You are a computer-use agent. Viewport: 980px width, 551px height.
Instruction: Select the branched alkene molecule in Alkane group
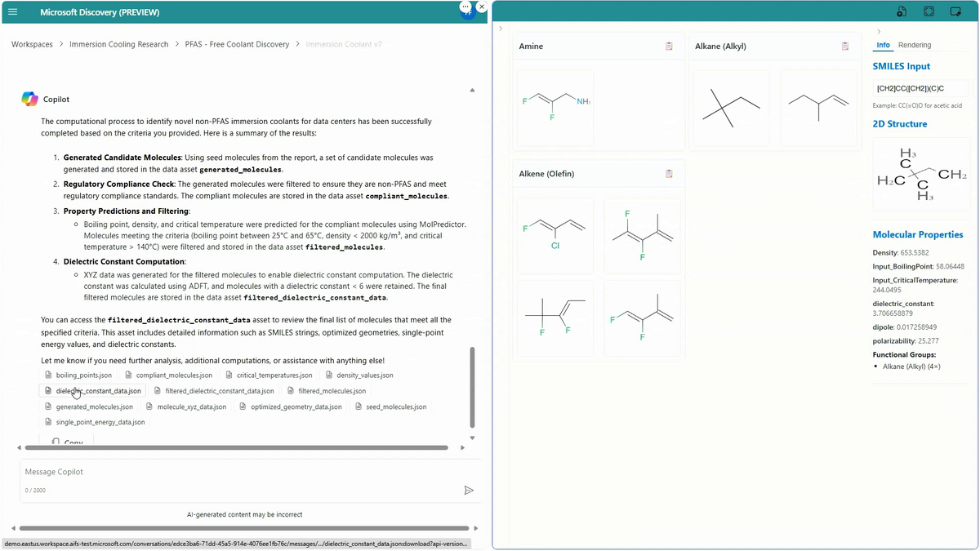[818, 108]
